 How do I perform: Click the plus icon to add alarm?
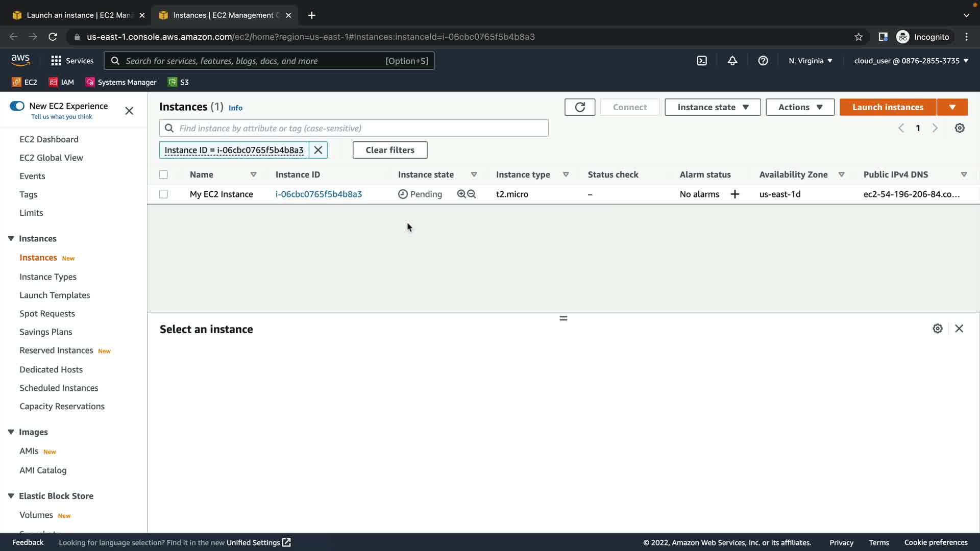click(735, 194)
